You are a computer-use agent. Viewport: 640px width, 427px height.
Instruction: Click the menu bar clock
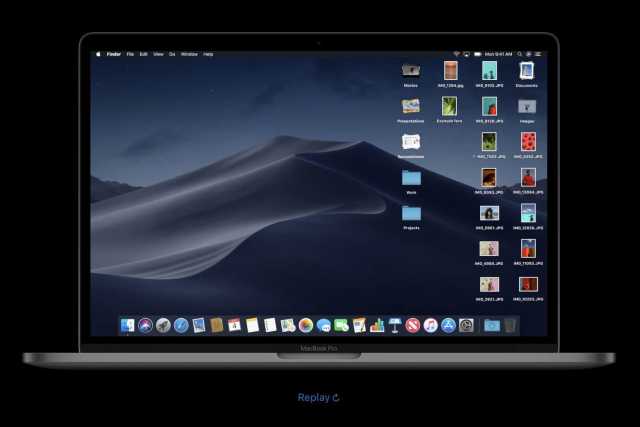click(498, 54)
